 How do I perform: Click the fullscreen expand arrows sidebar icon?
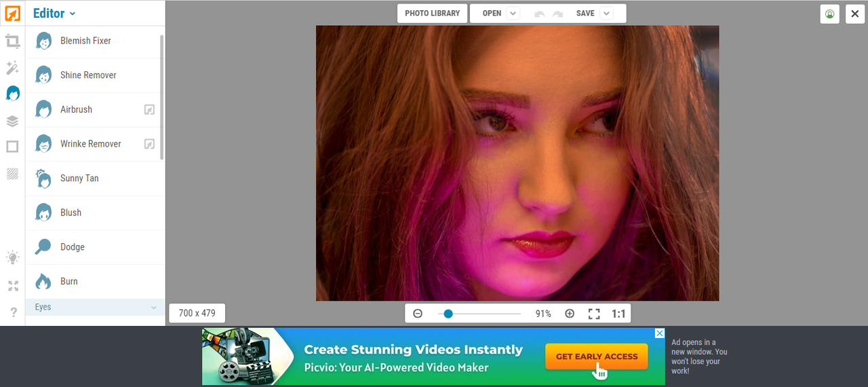point(13,286)
